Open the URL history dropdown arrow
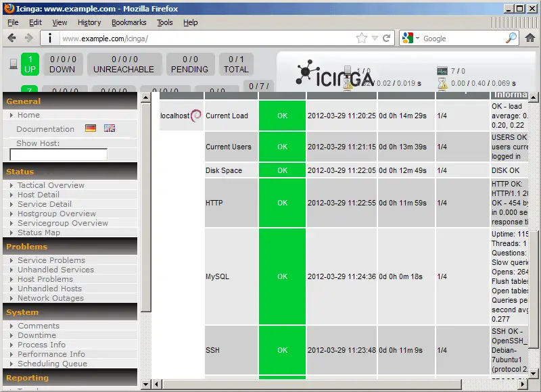Image resolution: width=541 pixels, height=392 pixels. [375, 38]
